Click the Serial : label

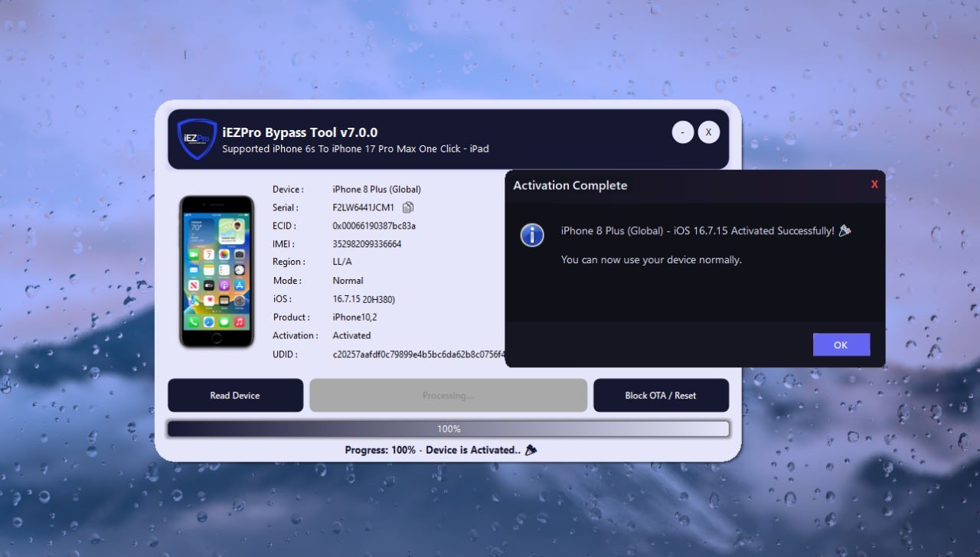click(285, 207)
